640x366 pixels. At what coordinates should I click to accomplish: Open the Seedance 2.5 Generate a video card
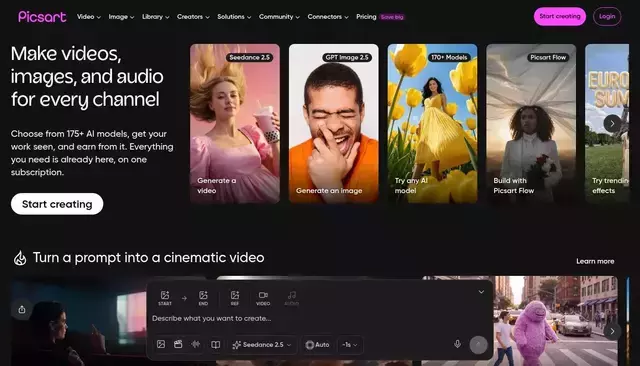235,124
